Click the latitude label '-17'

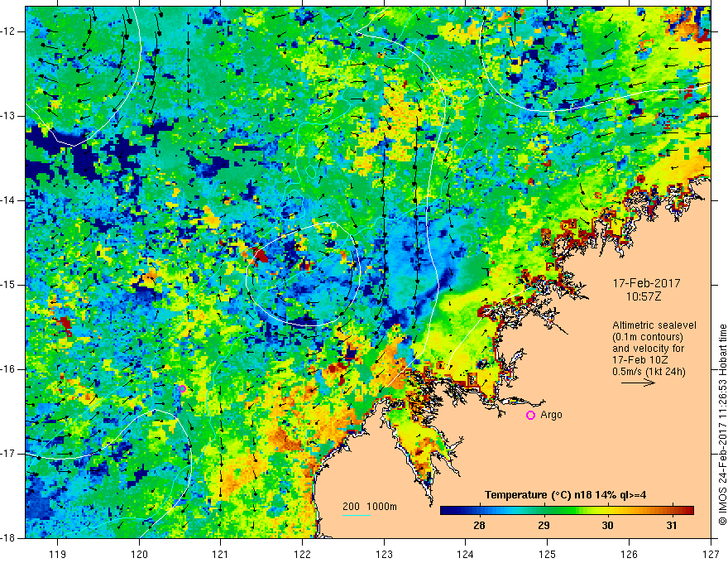8,454
